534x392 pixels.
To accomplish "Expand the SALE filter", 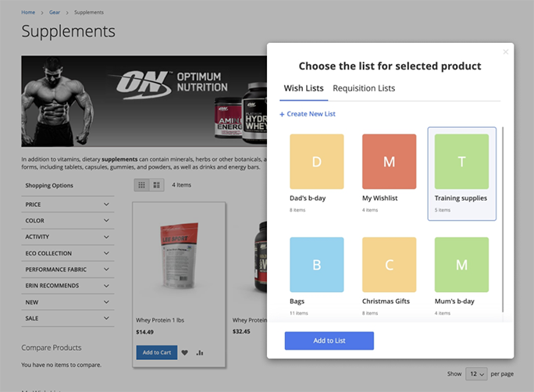I will (67, 318).
